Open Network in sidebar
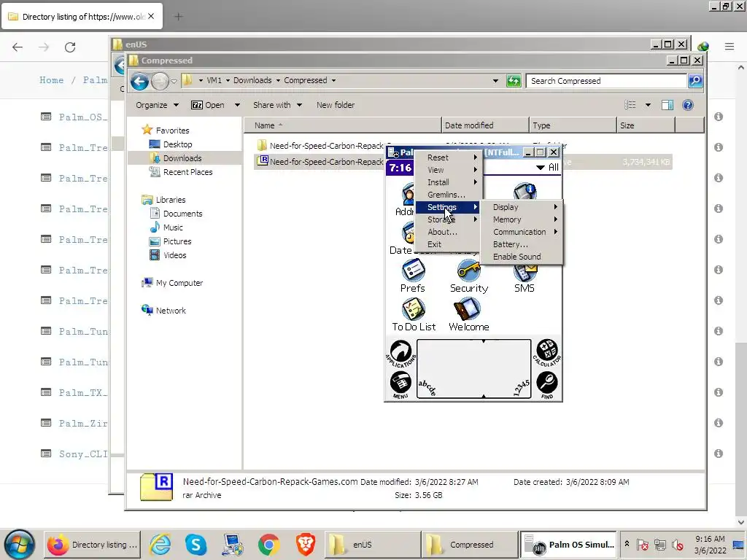747x560 pixels. pos(171,311)
